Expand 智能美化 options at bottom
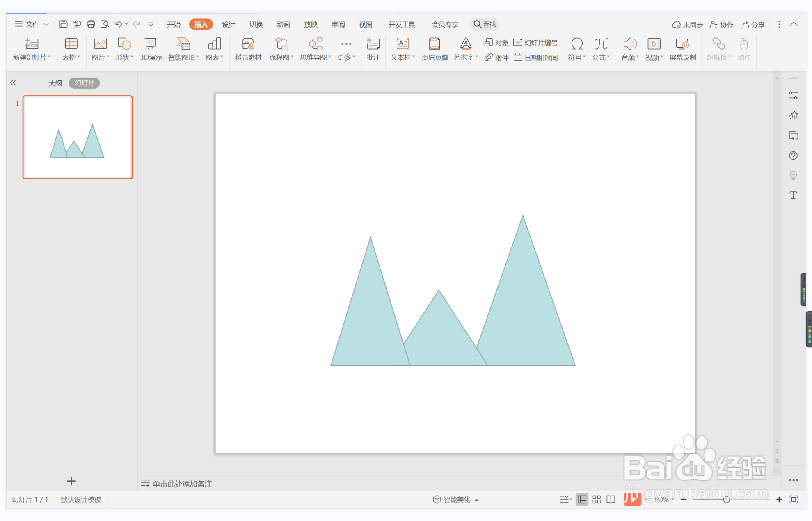812x521 pixels. tap(455, 499)
